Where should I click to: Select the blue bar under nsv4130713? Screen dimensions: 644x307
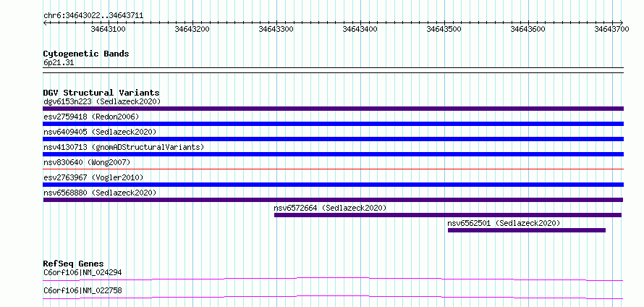coord(333,154)
